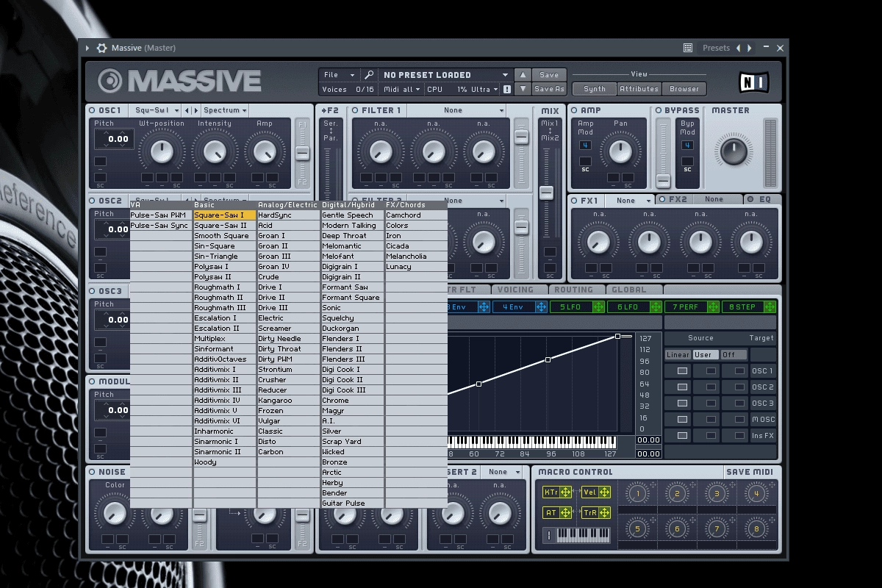The image size is (882, 588).
Task: Open plugin settings gear in title bar
Action: tap(101, 48)
